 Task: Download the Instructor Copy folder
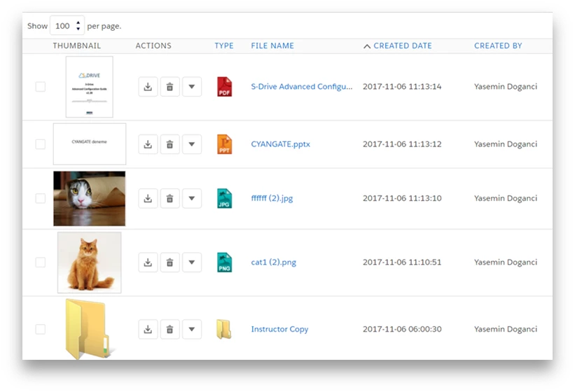pyautogui.click(x=148, y=329)
